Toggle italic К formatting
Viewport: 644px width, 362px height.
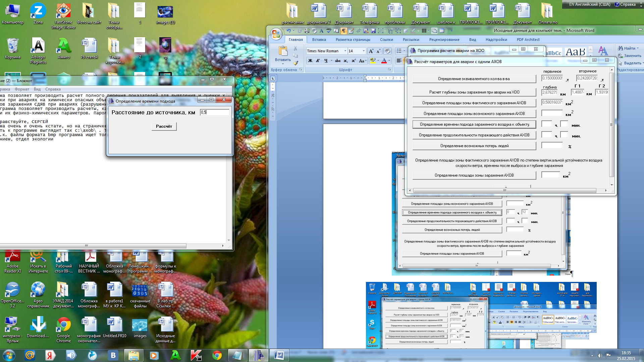318,61
